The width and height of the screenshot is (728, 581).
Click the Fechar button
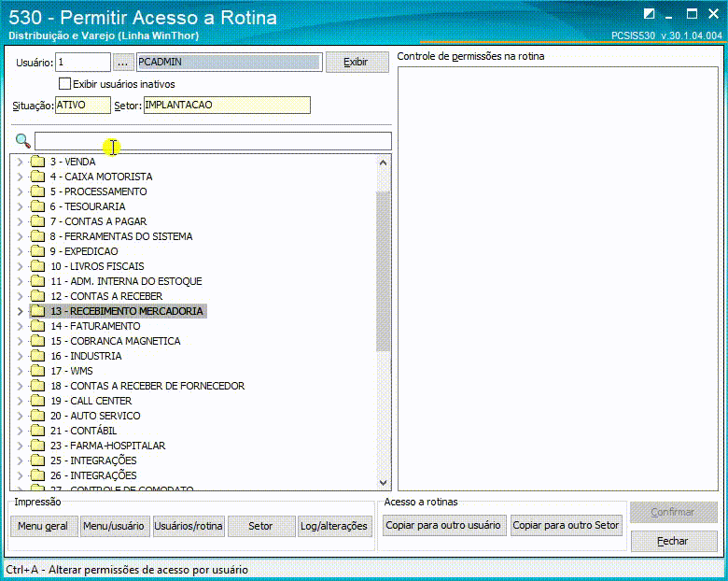tap(674, 541)
